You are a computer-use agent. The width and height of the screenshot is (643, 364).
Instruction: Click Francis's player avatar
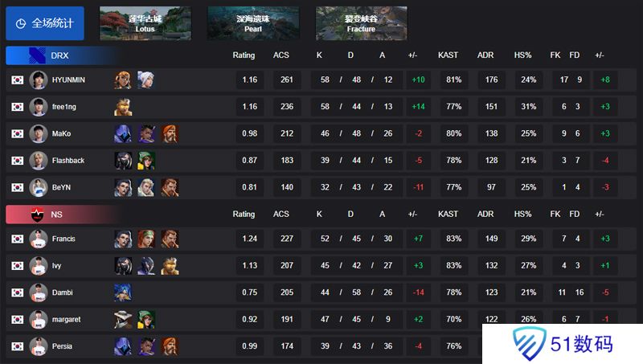(x=39, y=239)
